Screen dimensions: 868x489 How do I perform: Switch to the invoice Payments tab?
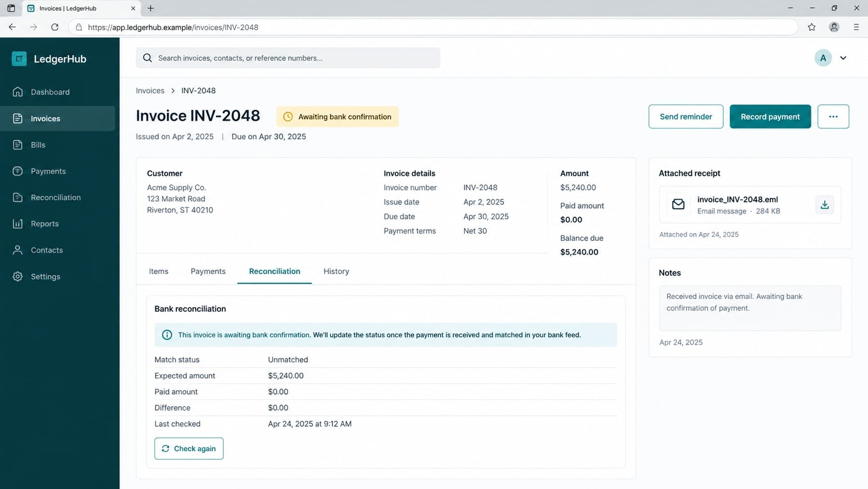coord(208,271)
